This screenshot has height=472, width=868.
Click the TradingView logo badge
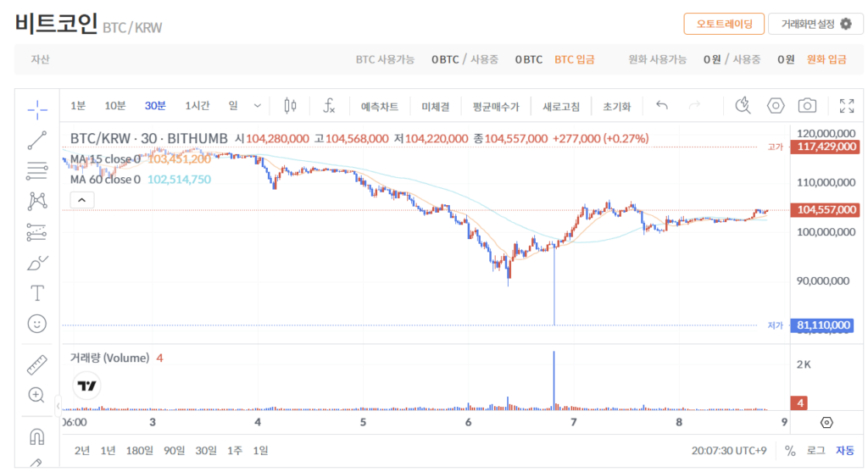pyautogui.click(x=87, y=386)
